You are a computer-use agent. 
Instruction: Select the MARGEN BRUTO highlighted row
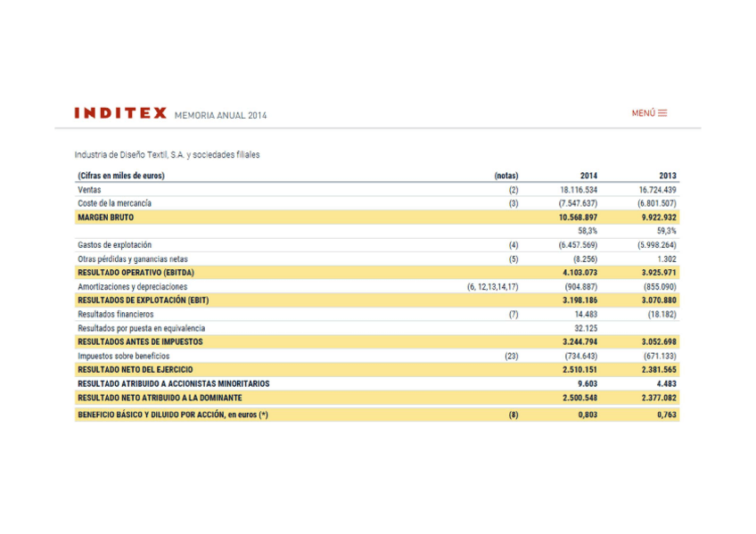coord(105,218)
